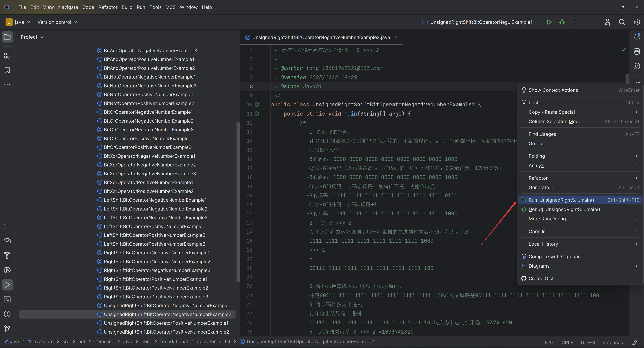644x348 pixels.
Task: Open the Problems tool window icon
Action: click(7, 314)
